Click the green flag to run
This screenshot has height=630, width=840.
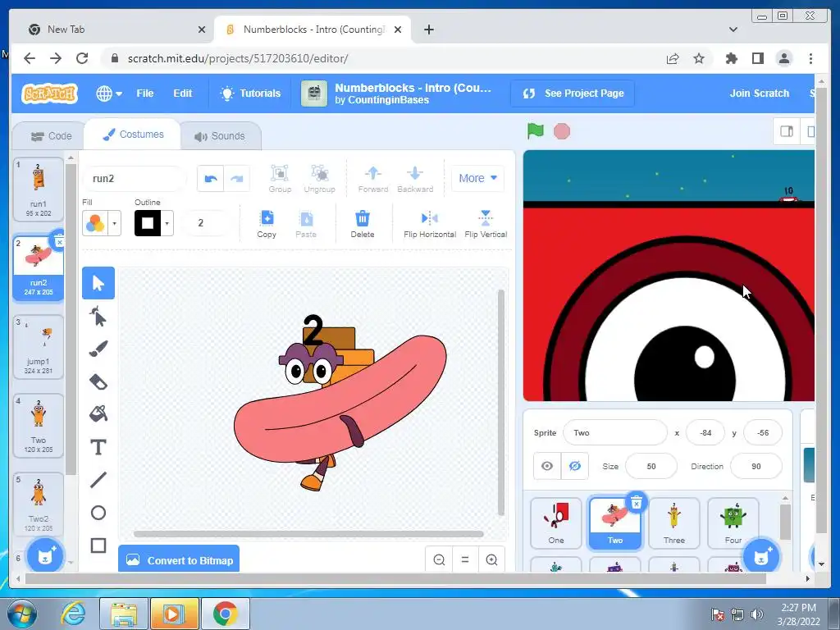(x=535, y=130)
